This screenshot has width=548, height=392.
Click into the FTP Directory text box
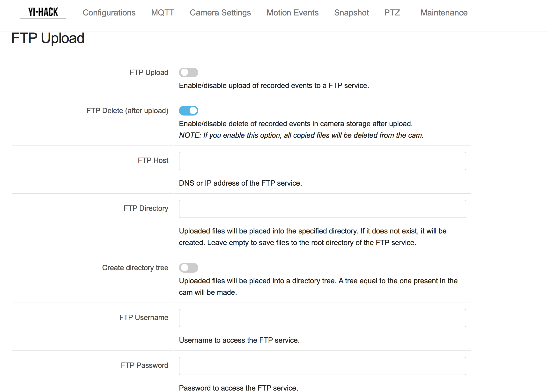click(x=322, y=209)
